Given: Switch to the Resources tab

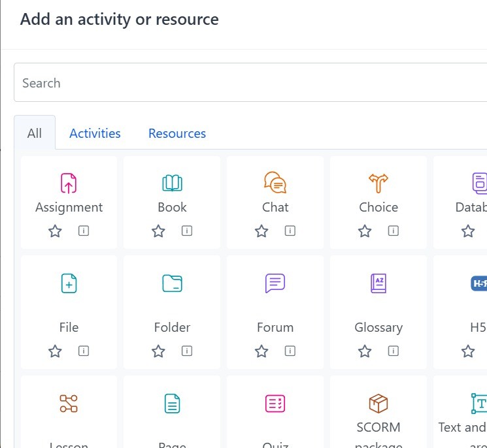Looking at the screenshot, I should (x=177, y=133).
